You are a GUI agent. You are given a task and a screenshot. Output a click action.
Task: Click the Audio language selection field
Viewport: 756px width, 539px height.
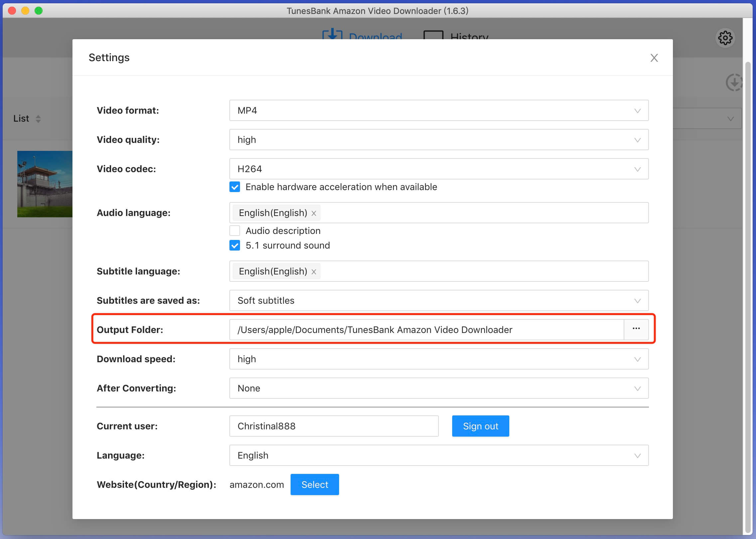pyautogui.click(x=439, y=213)
